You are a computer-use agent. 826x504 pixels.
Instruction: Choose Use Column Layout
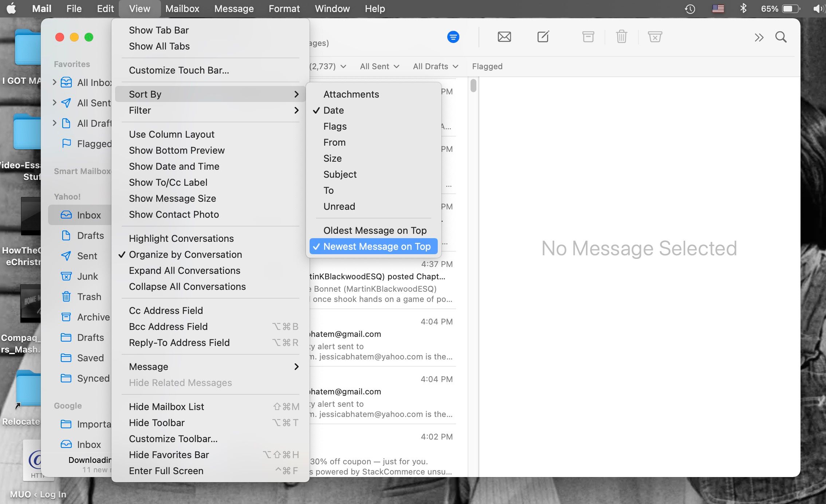[172, 134]
